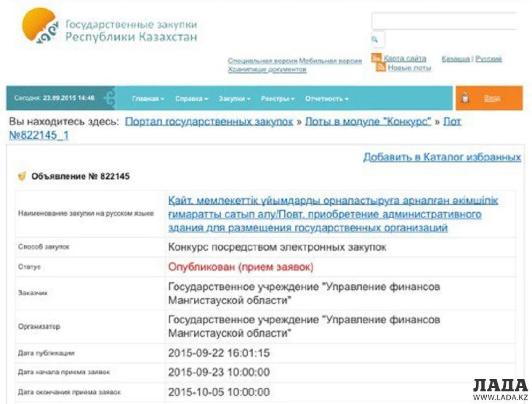Click the padlock icon next to Вход
The image size is (532, 404).
click(x=464, y=98)
